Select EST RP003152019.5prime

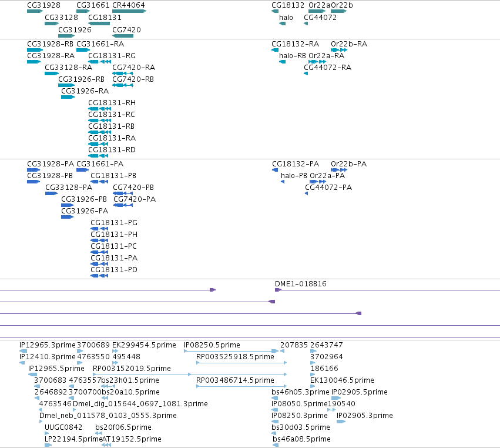pos(190,375)
